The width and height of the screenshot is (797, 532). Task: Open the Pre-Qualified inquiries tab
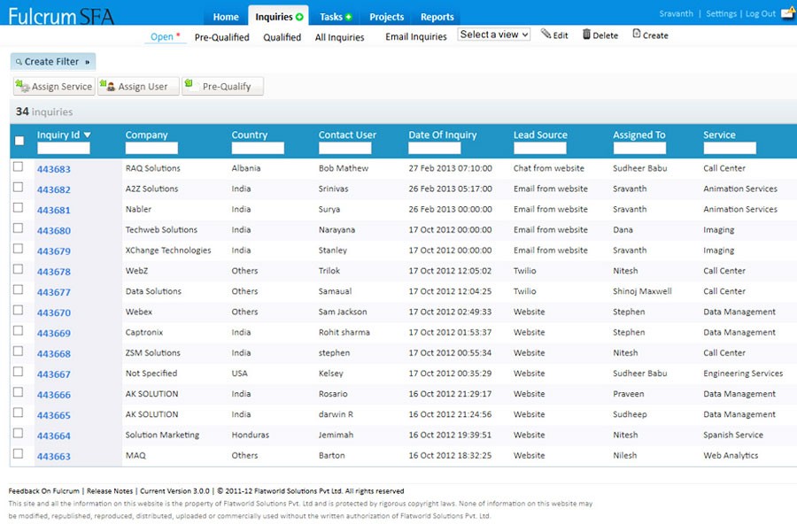[221, 37]
